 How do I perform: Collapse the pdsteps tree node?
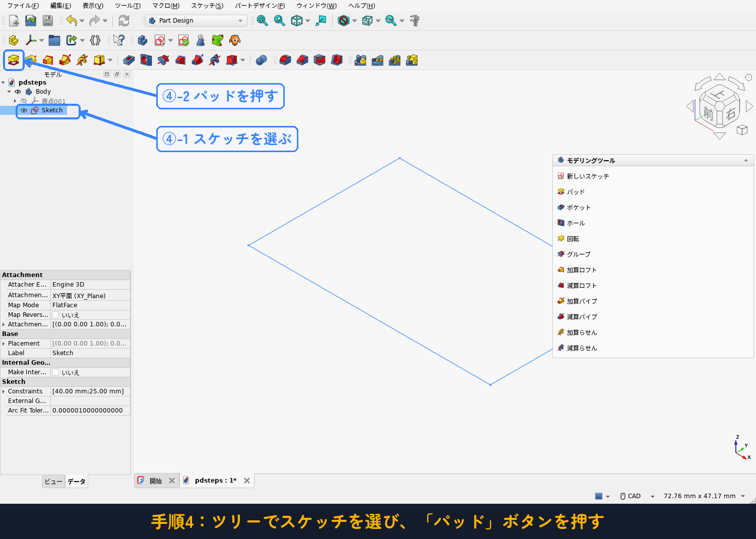click(x=3, y=83)
